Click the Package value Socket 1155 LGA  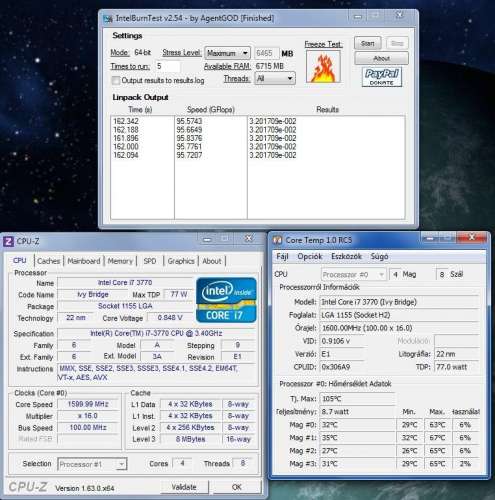[x=125, y=306]
